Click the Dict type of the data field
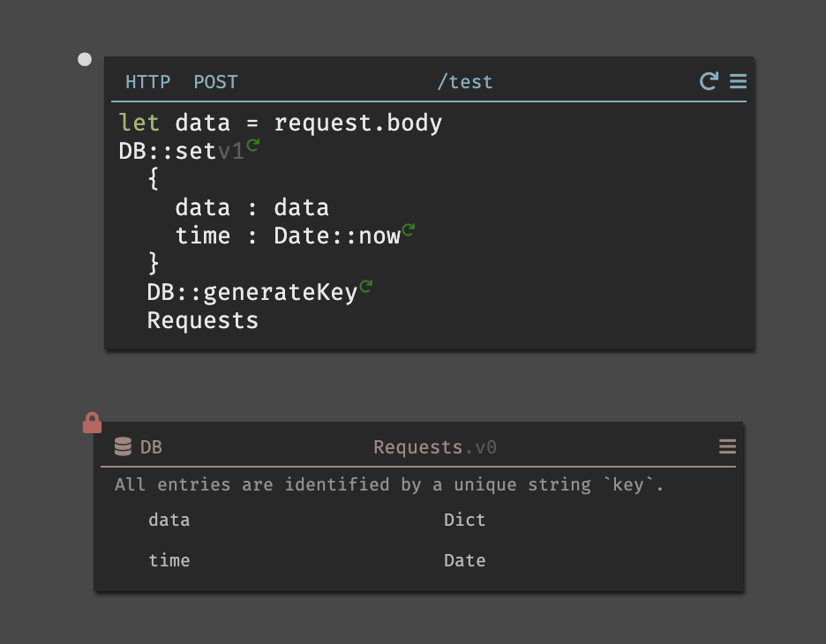The width and height of the screenshot is (826, 644). pyautogui.click(x=464, y=520)
